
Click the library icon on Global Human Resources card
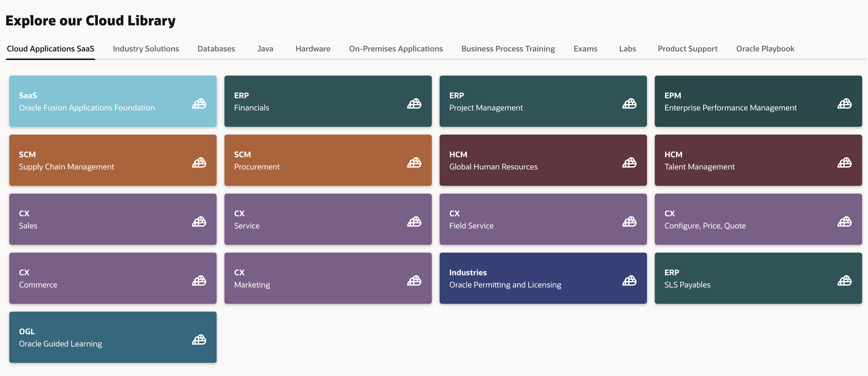(629, 163)
